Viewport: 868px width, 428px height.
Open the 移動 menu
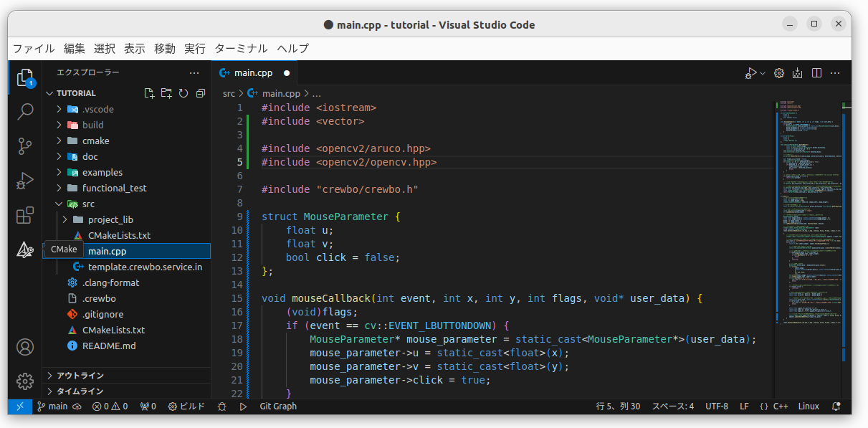click(165, 49)
